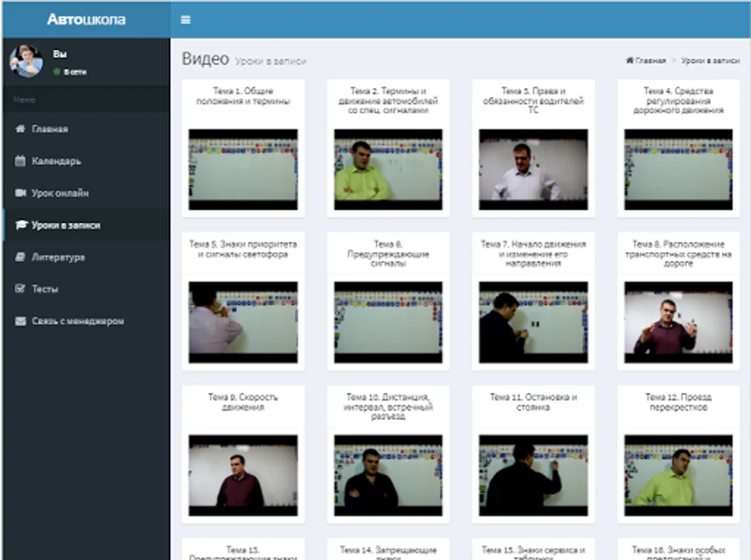Play the Тема 6 Предупреждающие сигналы video
This screenshot has width=751, height=560.
[x=388, y=322]
